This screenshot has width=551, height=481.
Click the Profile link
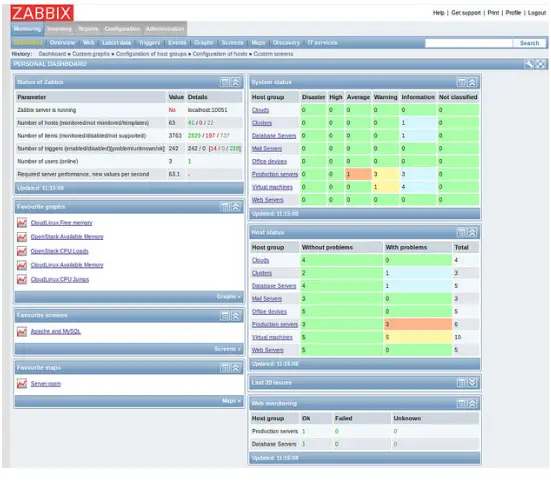tap(513, 13)
